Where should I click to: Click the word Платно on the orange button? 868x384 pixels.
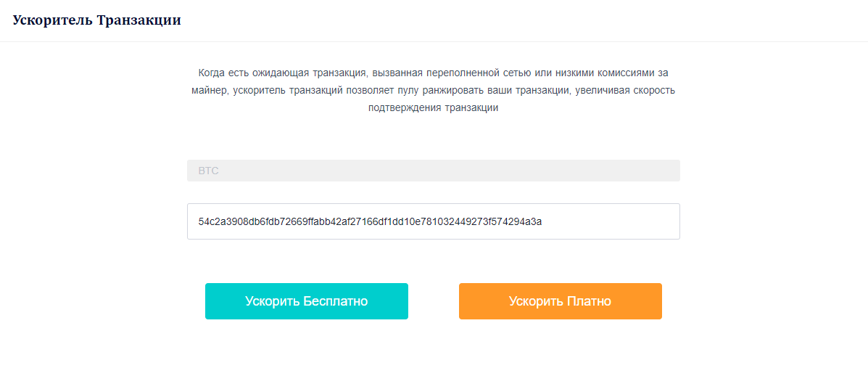click(589, 301)
